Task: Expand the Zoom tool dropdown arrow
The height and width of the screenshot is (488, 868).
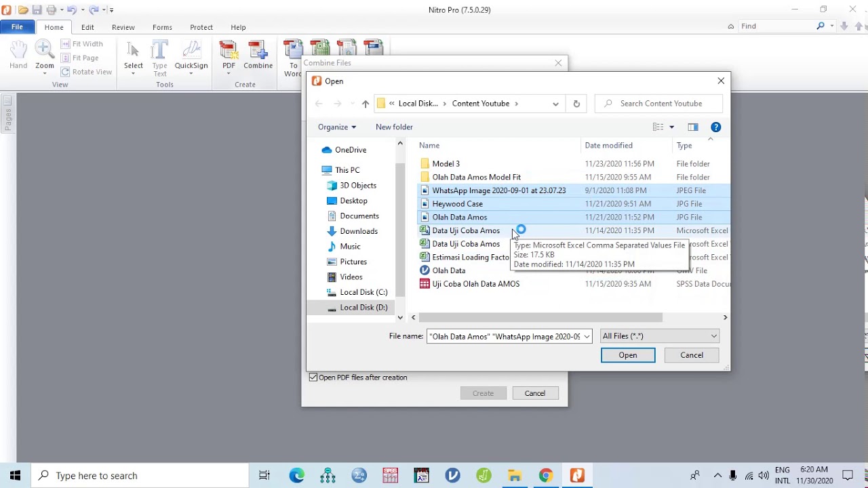Action: point(44,74)
